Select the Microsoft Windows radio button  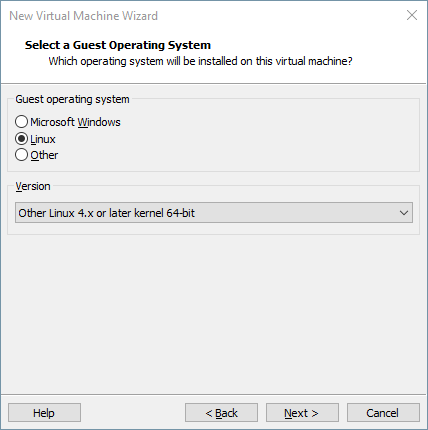[21, 122]
